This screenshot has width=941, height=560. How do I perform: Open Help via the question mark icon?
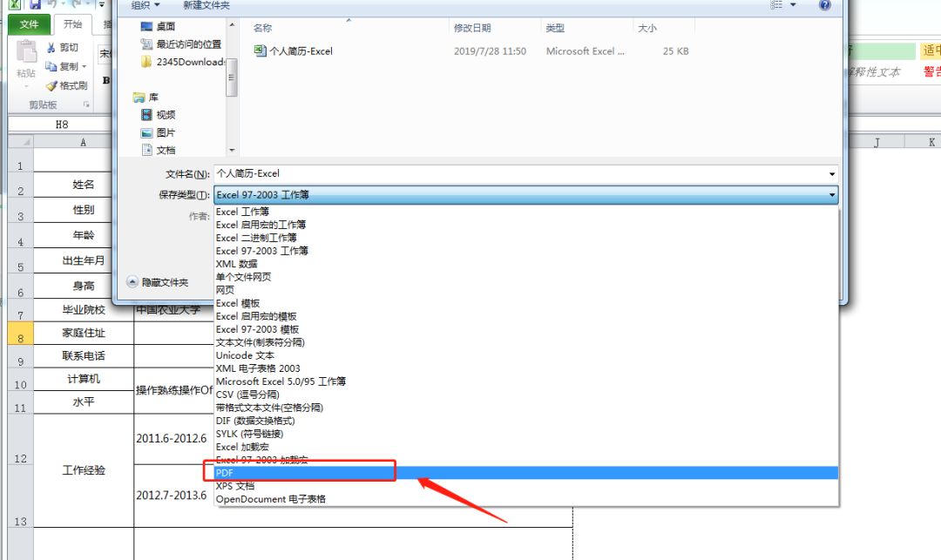(x=825, y=7)
